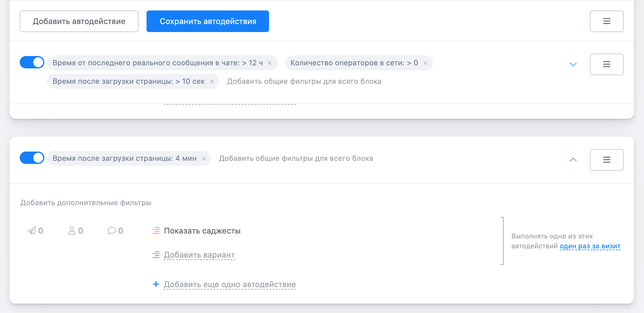This screenshot has height=313, width=644.
Task: Open hamburger menu of the first autoaction block
Action: point(606,64)
